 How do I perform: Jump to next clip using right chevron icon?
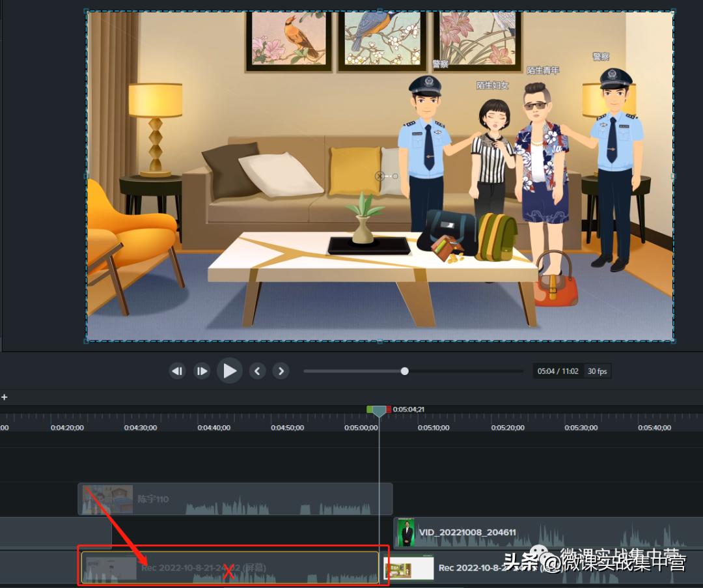[281, 371]
